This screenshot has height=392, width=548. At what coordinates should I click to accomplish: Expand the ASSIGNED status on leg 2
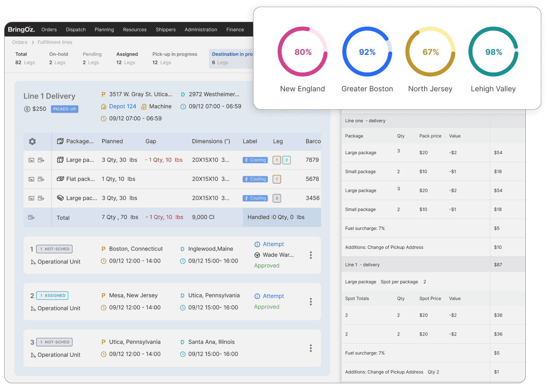pos(52,296)
